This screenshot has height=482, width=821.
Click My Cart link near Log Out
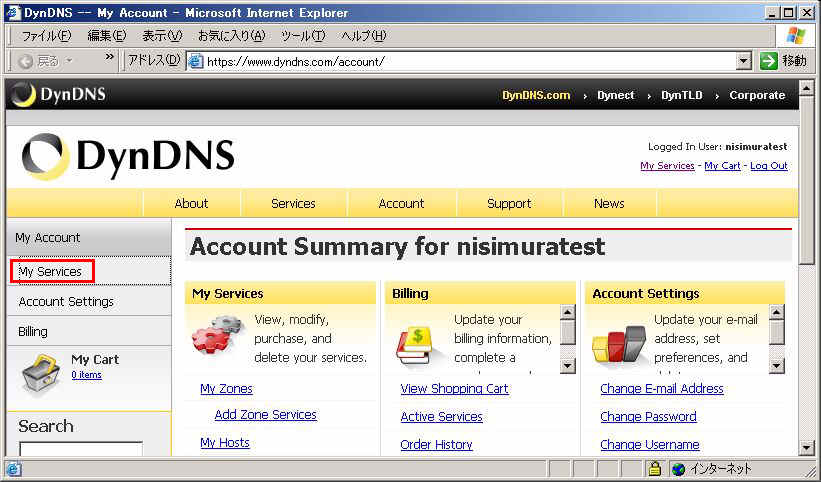[723, 165]
